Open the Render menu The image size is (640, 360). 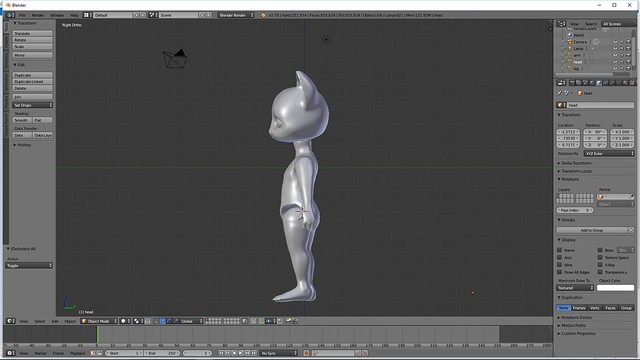[x=38, y=15]
